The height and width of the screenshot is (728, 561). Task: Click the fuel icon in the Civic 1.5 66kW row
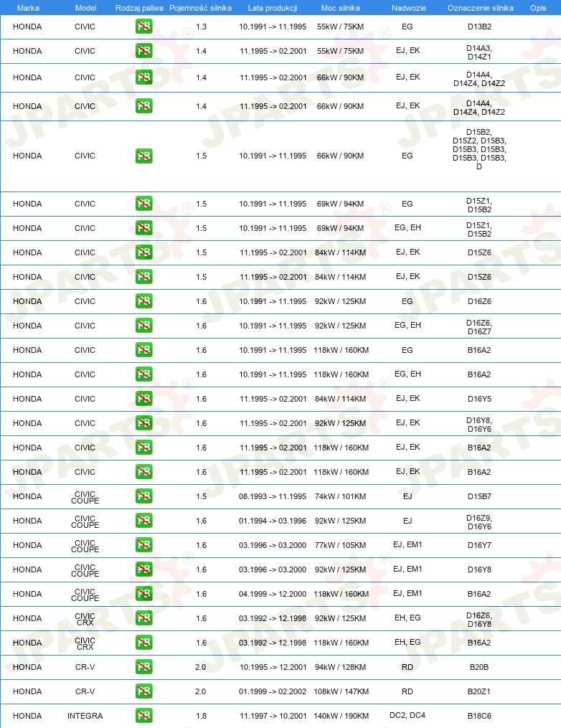[x=144, y=156]
